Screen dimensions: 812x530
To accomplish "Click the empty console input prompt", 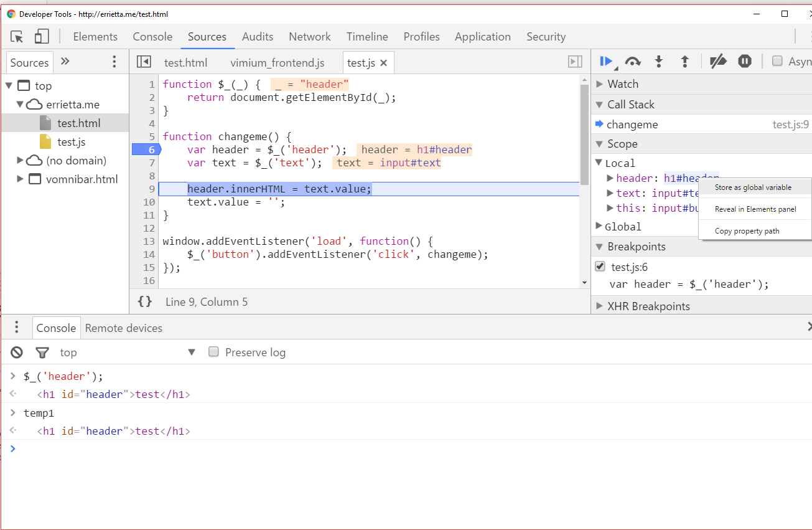I will click(x=411, y=448).
